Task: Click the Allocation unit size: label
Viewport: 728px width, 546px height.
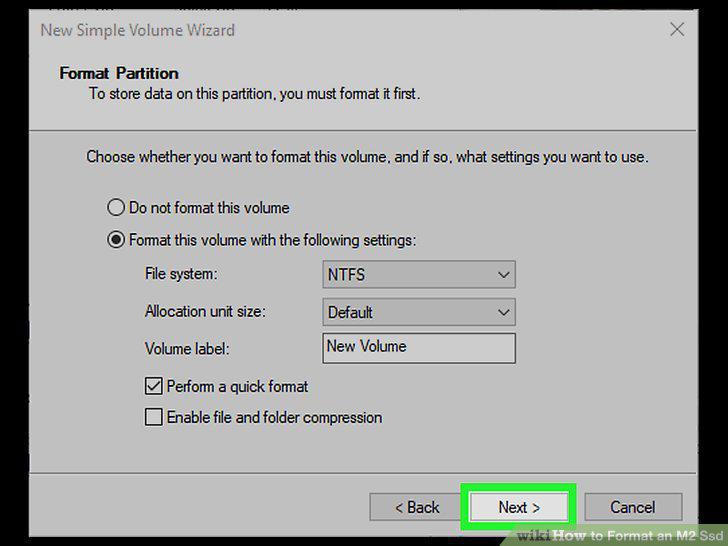Action: click(x=205, y=311)
